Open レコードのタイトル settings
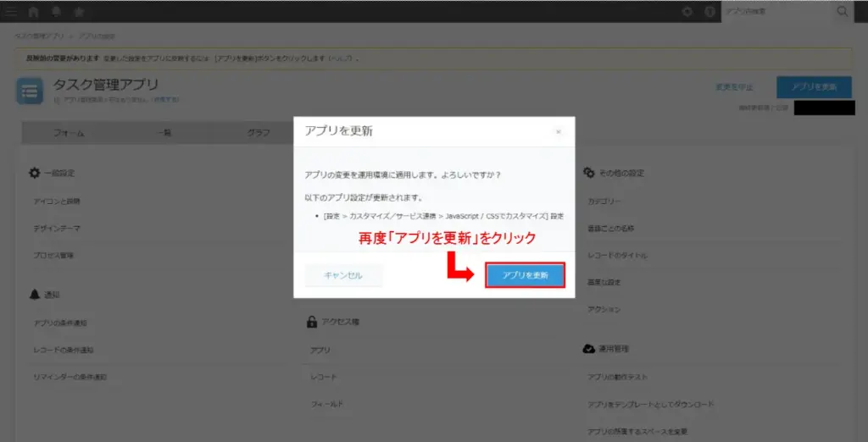 tap(618, 256)
